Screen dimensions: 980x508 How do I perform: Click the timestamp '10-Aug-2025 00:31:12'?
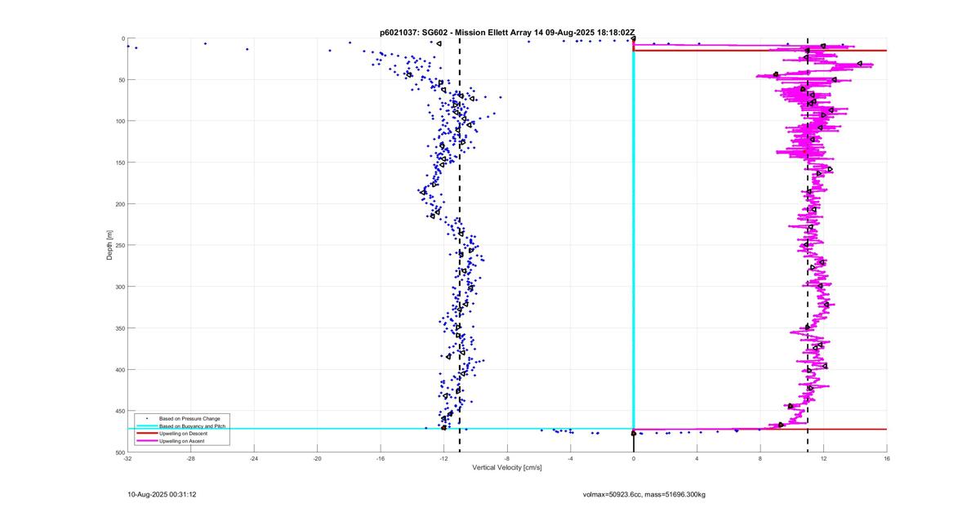(x=162, y=494)
